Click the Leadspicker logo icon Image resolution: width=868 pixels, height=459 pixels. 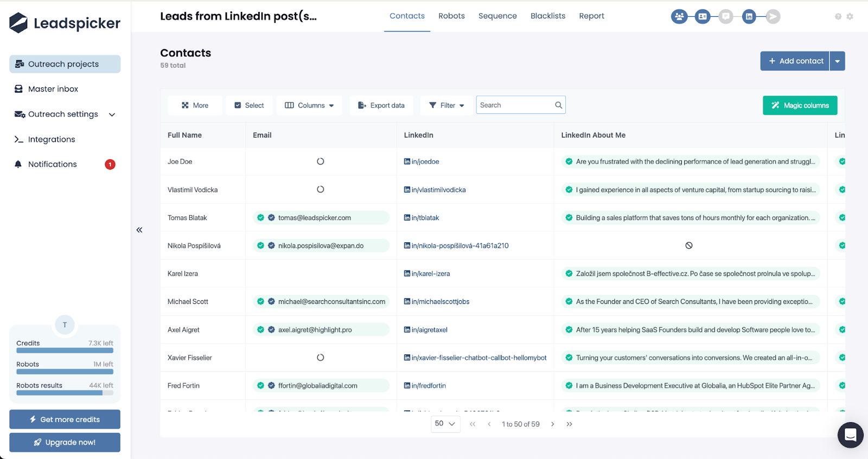[18, 23]
